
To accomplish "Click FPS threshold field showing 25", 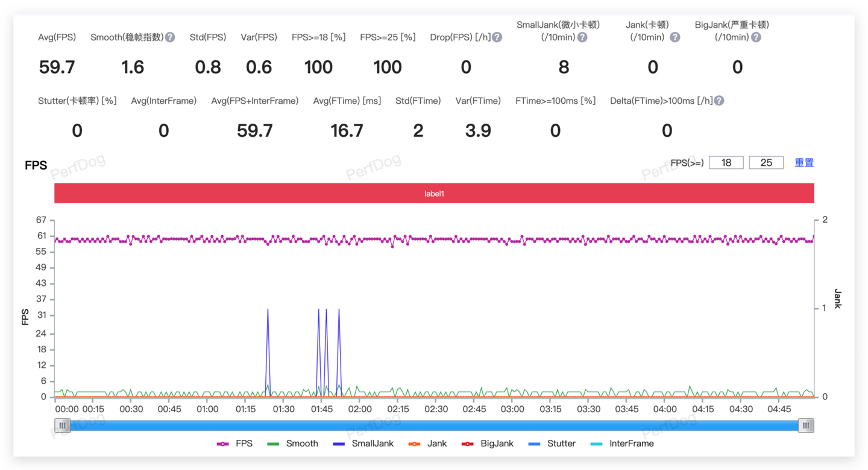I will point(766,163).
